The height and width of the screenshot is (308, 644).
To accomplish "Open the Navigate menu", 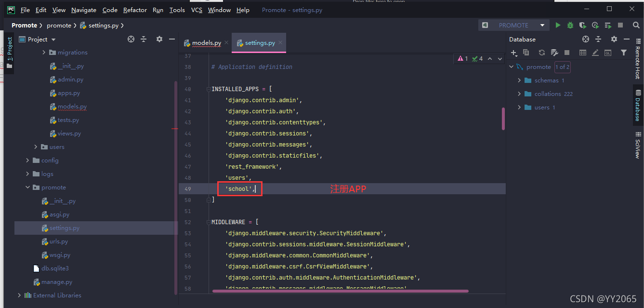I will pyautogui.click(x=84, y=10).
